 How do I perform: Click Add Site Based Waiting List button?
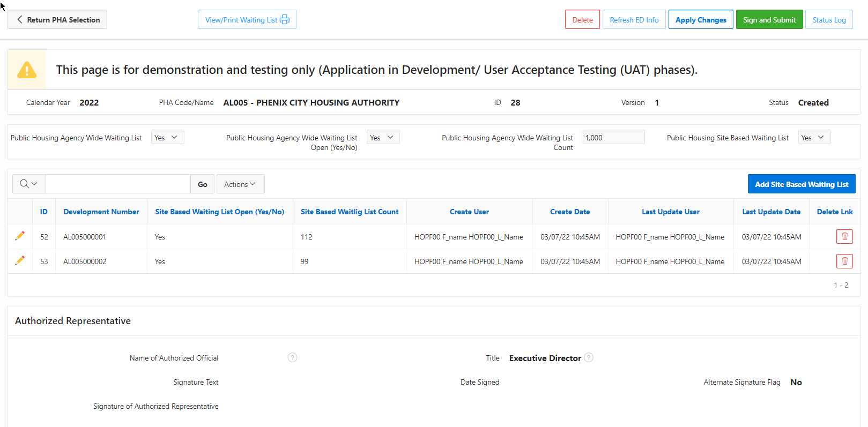point(801,184)
